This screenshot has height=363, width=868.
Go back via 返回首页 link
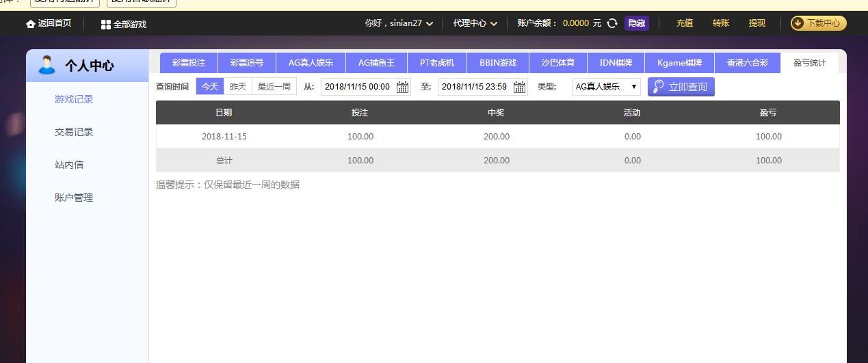49,23
